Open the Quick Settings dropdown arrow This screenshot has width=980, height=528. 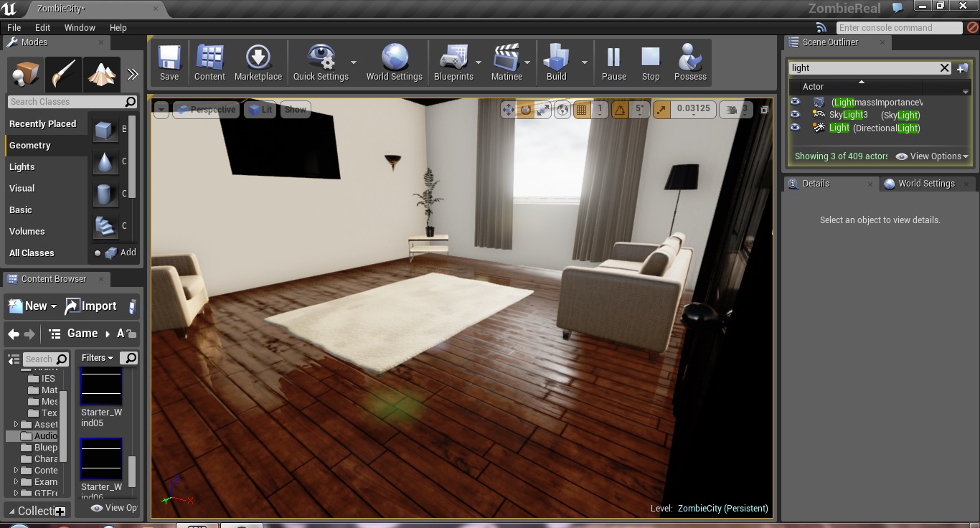tap(354, 63)
